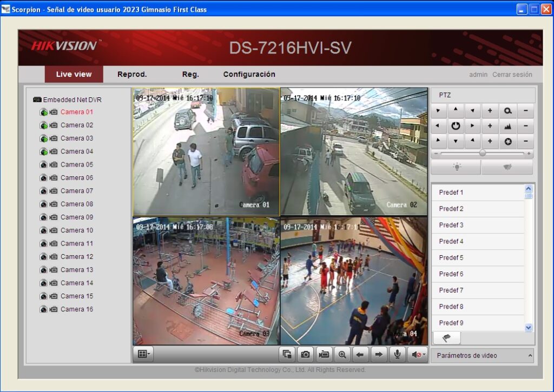Focus near with plus beside focus icon
This screenshot has width=554, height=392.
490,126
